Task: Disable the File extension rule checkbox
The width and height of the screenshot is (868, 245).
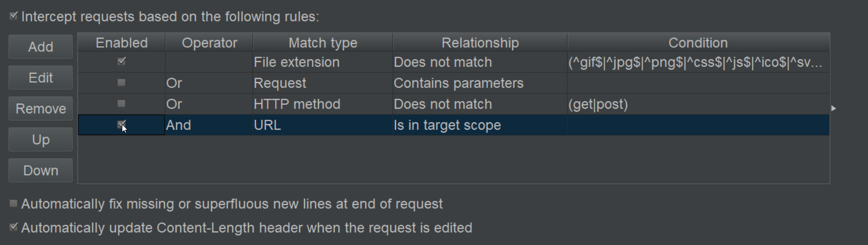Action: click(121, 62)
